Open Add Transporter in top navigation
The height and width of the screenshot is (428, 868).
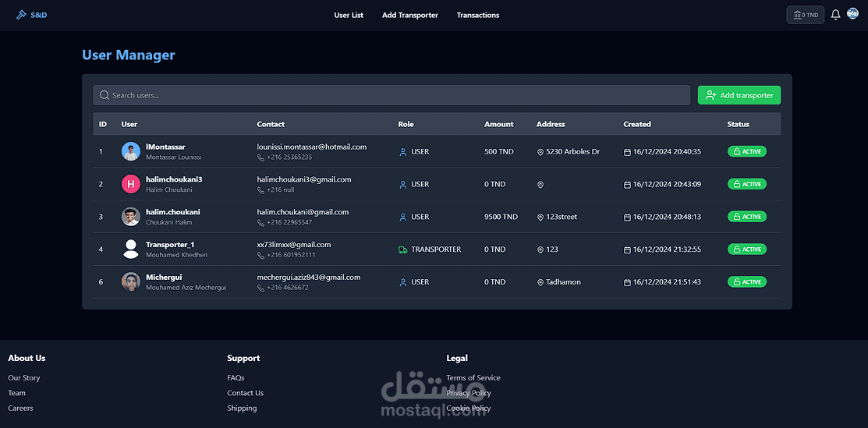(409, 15)
